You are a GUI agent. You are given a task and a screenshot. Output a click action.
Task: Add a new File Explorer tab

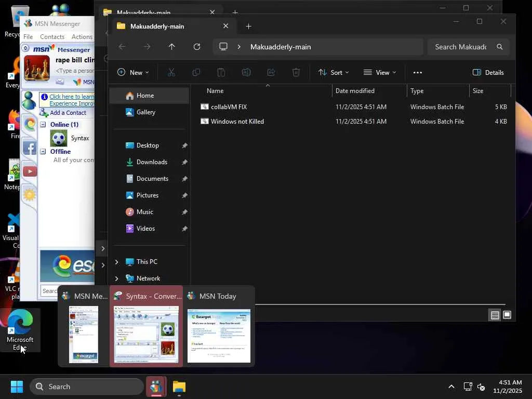tap(248, 26)
